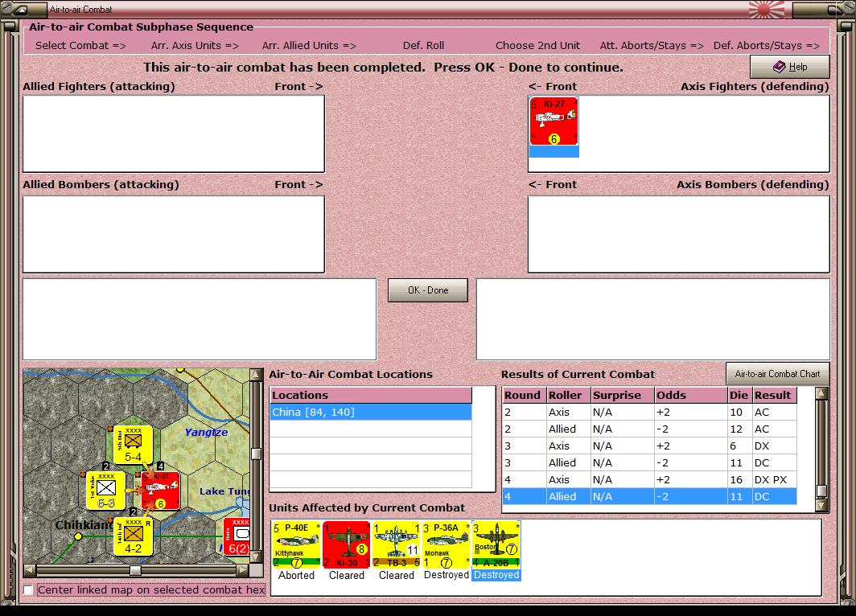Viewport: 856px width, 616px height.
Task: Toggle Center linked map on combat hex
Action: coord(28,589)
